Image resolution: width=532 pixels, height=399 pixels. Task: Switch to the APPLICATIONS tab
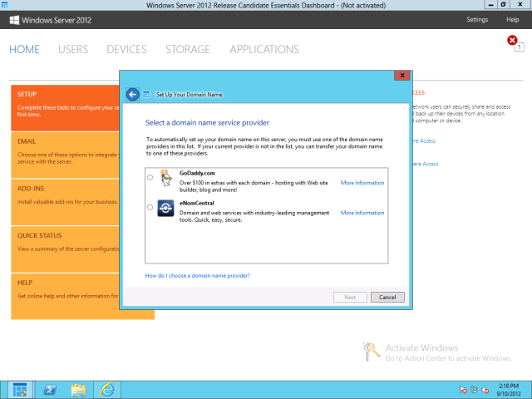click(x=264, y=50)
